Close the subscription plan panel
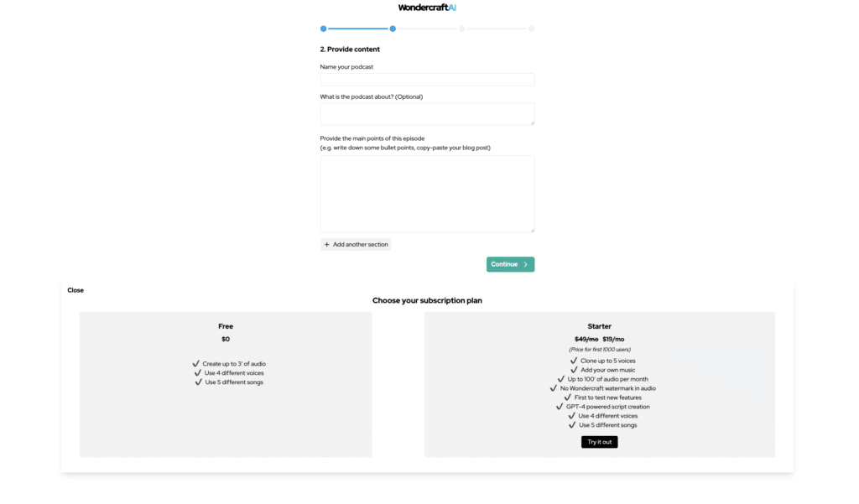859x504 pixels. coord(75,290)
